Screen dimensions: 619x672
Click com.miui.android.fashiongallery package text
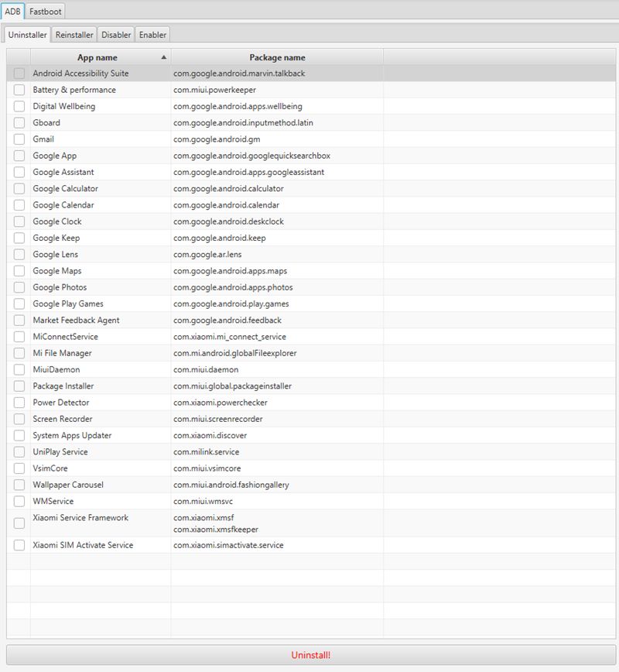pos(231,485)
